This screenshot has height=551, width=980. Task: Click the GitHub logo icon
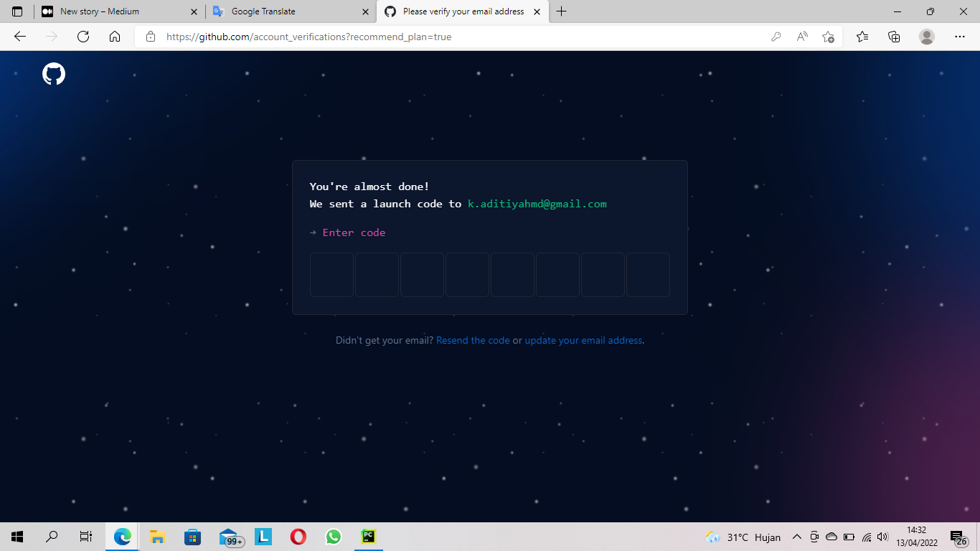click(55, 73)
